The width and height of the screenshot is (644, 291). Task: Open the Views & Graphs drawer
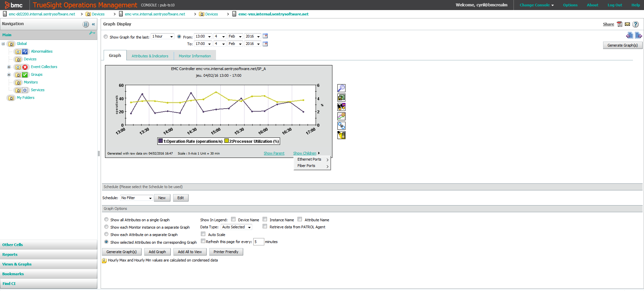pos(49,264)
